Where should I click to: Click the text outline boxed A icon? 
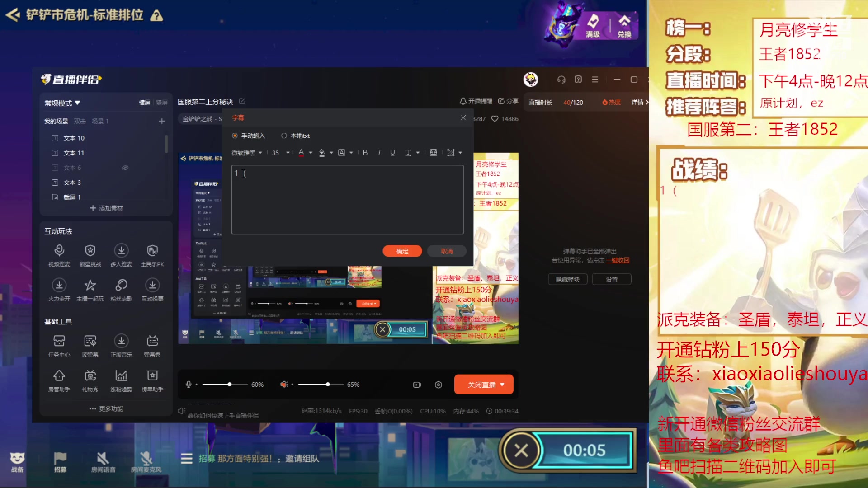[342, 153]
